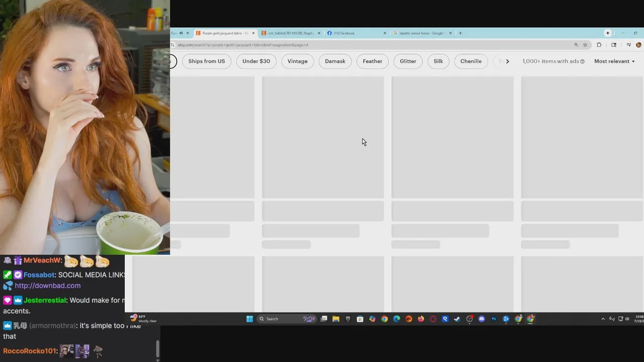The height and width of the screenshot is (362, 644).
Task: Open the Windows Start menu
Action: tap(250, 319)
